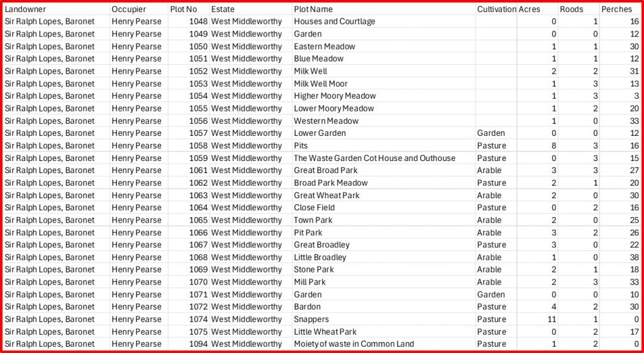Viewport: 644px width, 353px height.
Task: Select the Great Wheat Park cell
Action: click(x=384, y=195)
